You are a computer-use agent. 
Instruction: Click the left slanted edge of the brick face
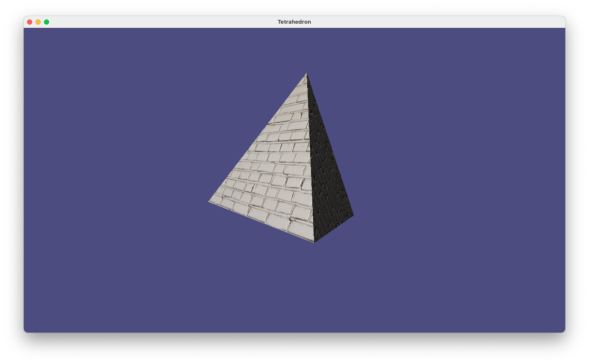pos(258,138)
